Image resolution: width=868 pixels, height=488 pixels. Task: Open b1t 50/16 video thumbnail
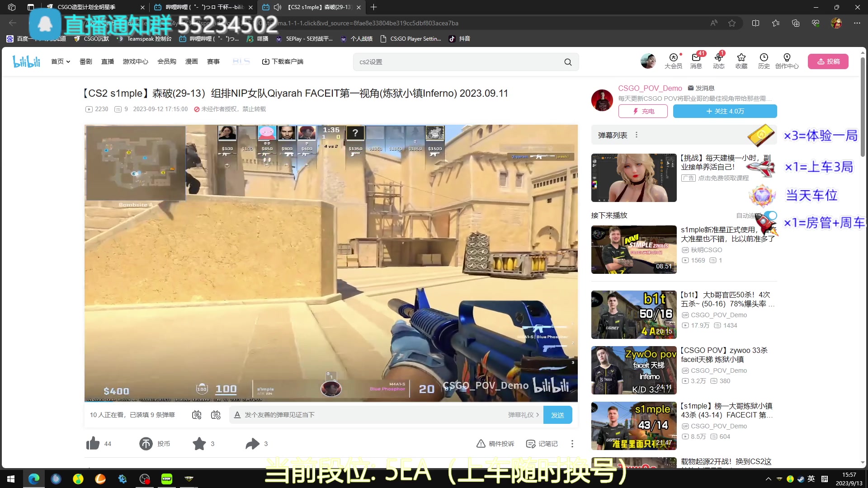click(x=634, y=314)
